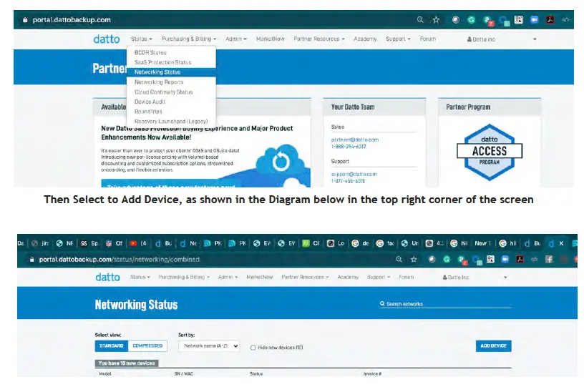Click the Status column header in device table
The width and height of the screenshot is (584, 392).
(x=256, y=373)
